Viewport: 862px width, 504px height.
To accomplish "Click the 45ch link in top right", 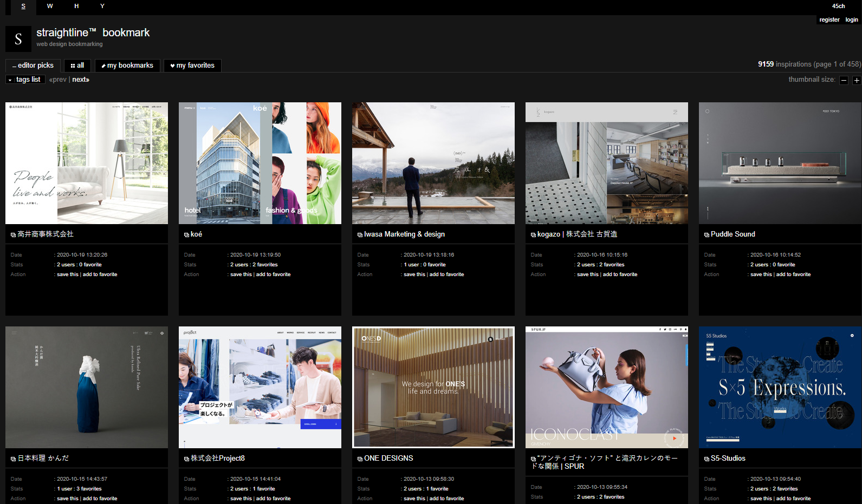I will (838, 6).
